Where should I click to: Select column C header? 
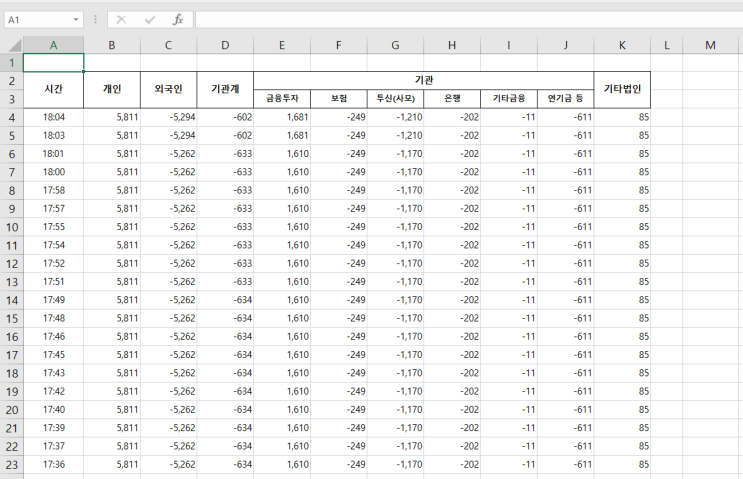168,45
